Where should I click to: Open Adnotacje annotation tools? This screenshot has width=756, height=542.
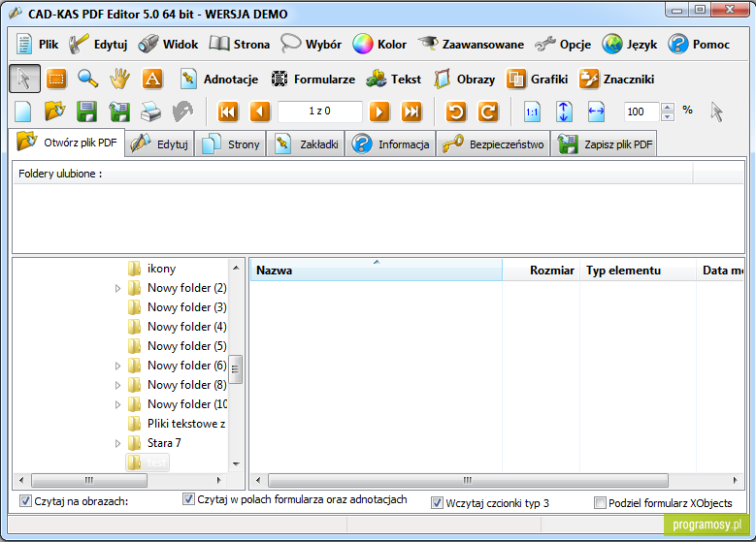[220, 79]
